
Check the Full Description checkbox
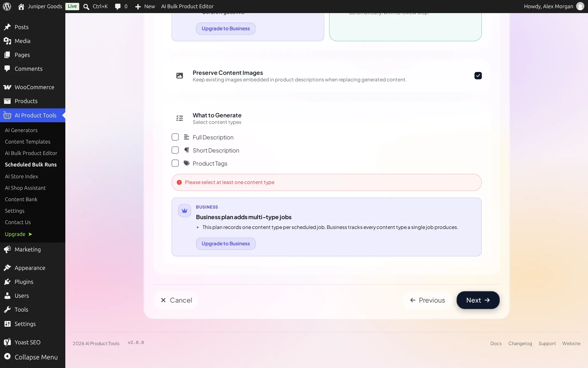(175, 137)
